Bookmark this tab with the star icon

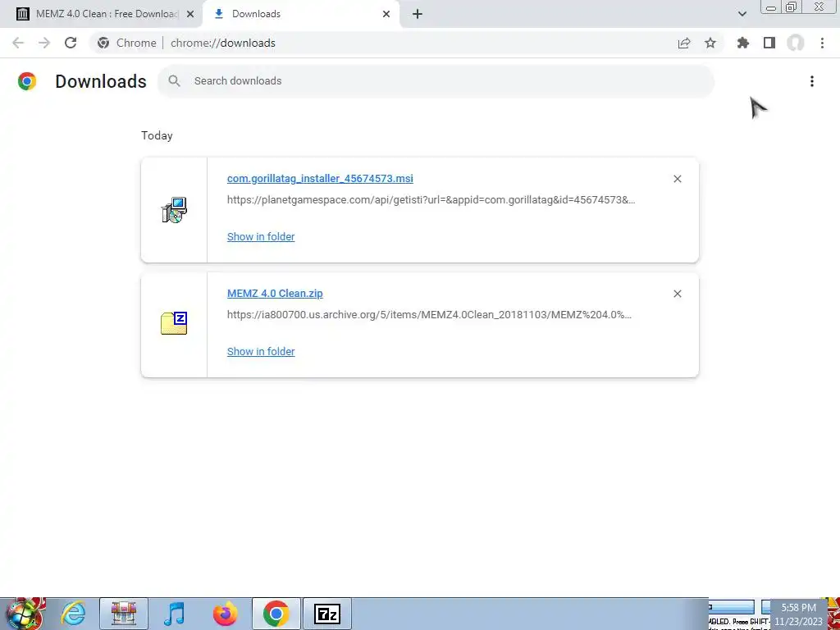coord(710,43)
